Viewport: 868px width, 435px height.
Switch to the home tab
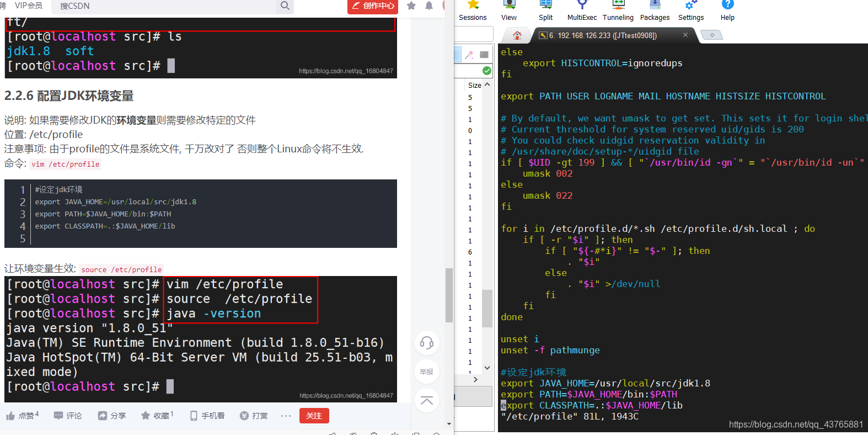(x=517, y=35)
